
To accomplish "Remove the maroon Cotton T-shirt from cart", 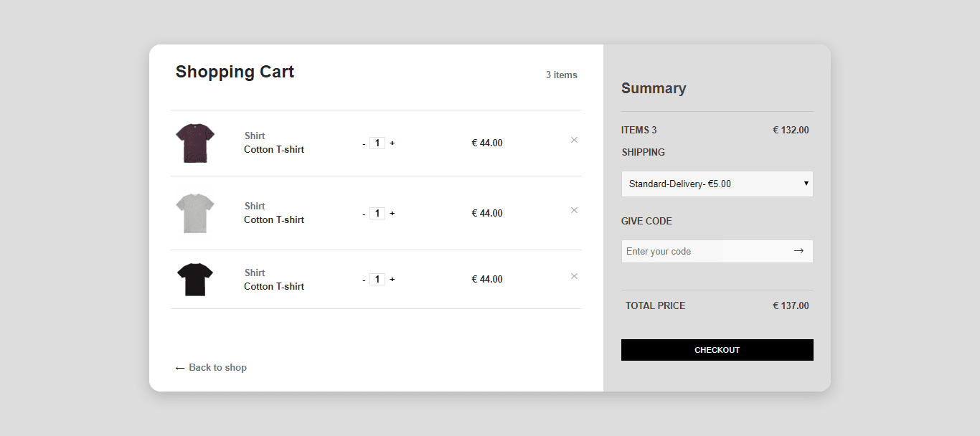I will [x=574, y=140].
